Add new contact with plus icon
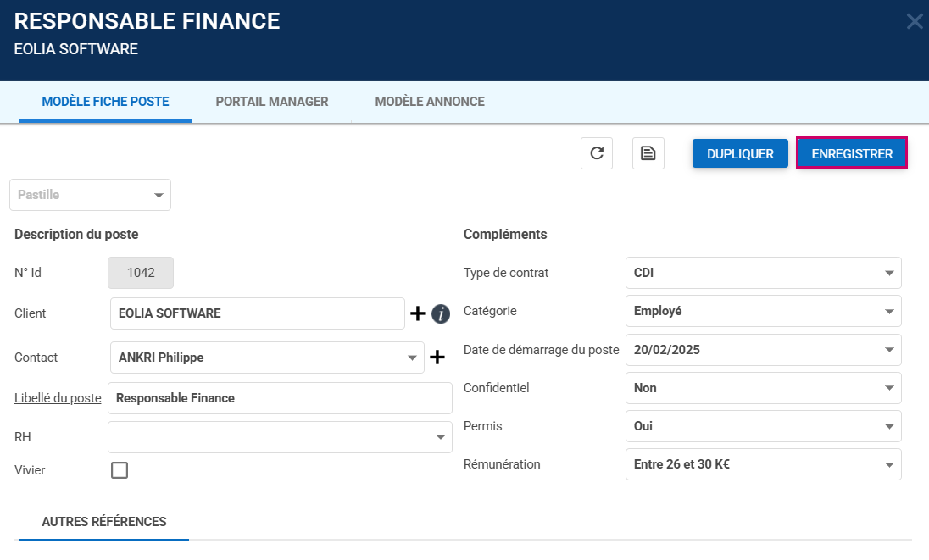929x560 pixels. point(437,358)
